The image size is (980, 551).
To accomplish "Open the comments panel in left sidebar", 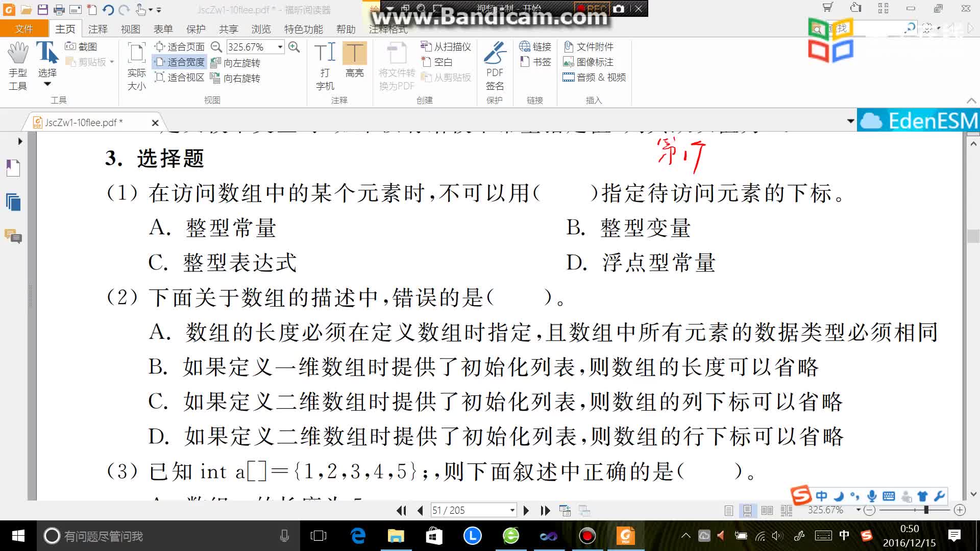I will [13, 236].
